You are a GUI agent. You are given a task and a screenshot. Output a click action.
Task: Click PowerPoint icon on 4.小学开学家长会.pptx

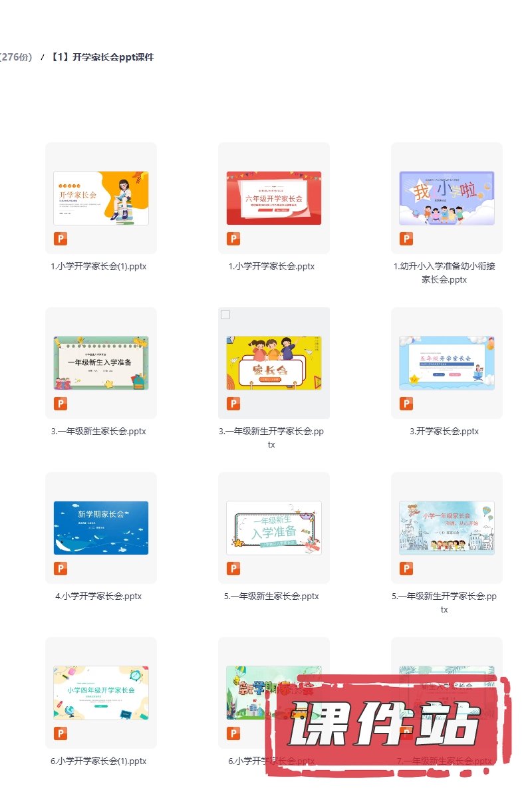pyautogui.click(x=61, y=569)
